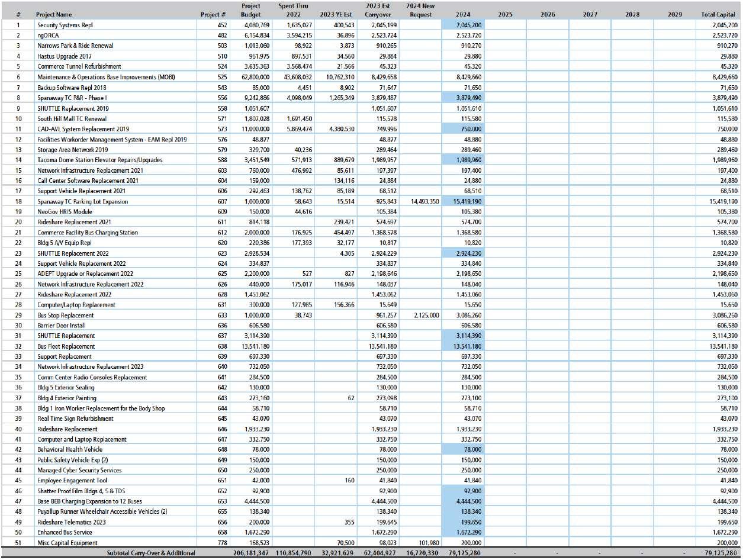
Task: Click the subtotal carryover value 62,404,927
Action: 381,553
